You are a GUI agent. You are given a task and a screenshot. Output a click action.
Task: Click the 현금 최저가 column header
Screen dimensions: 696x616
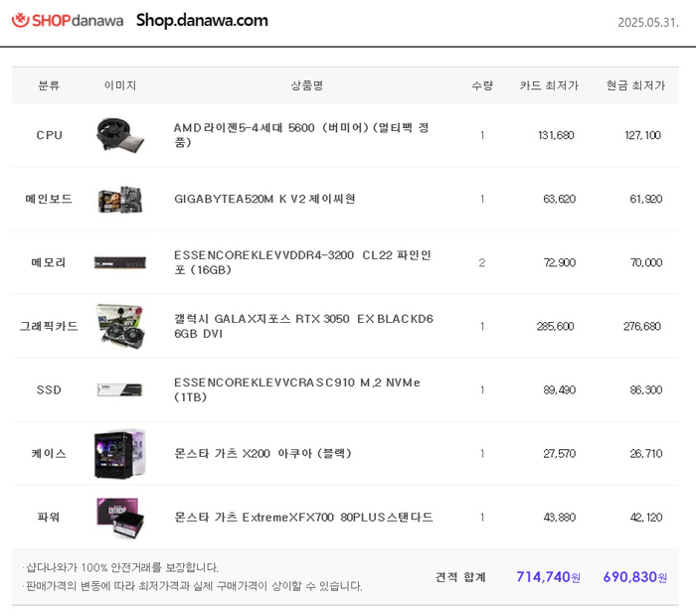(x=635, y=85)
